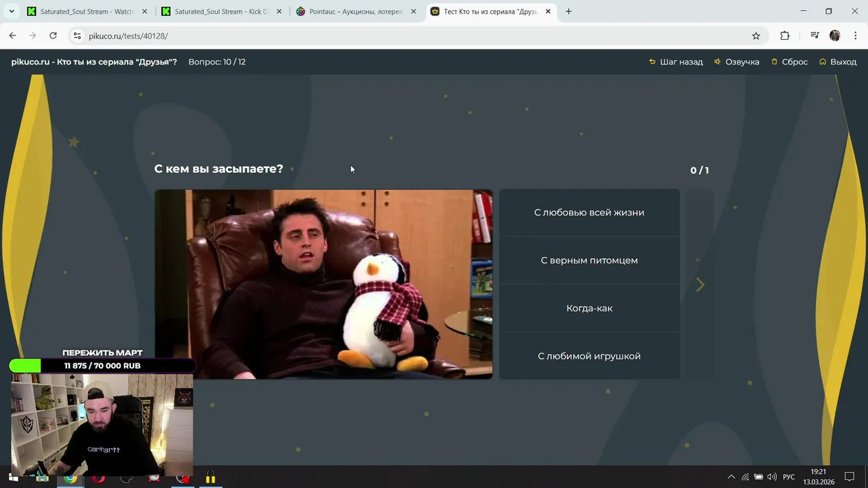Image resolution: width=868 pixels, height=488 pixels.
Task: Open the clock showing 19:21
Action: pos(819,476)
